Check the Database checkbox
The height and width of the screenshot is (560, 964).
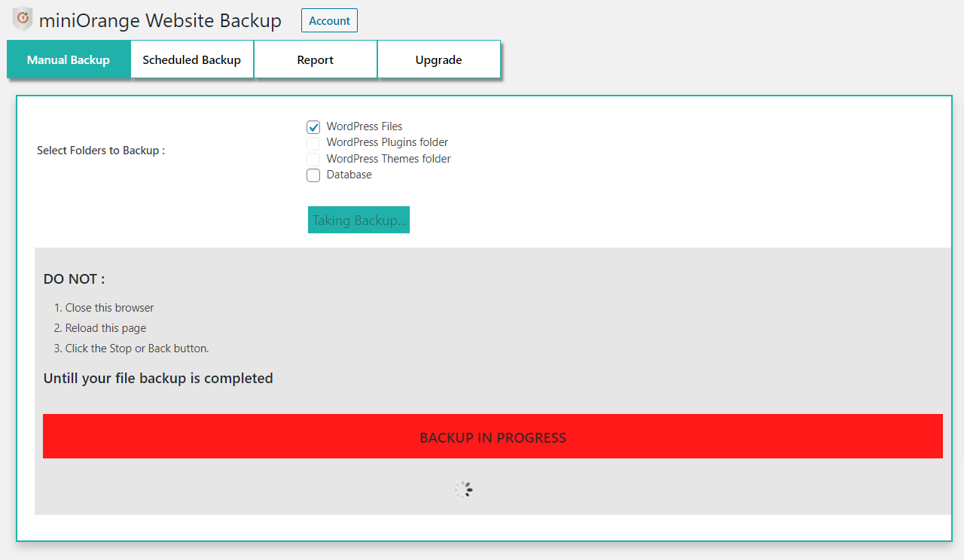coord(313,175)
